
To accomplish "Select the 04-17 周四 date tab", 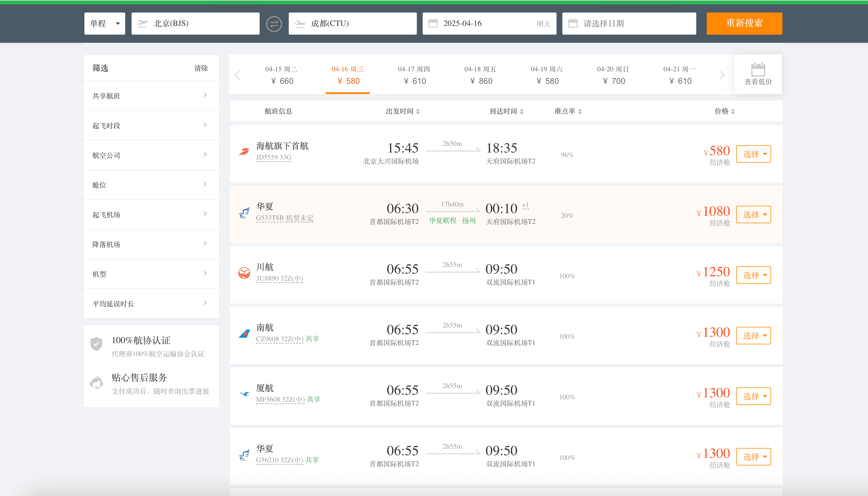I will (x=414, y=75).
